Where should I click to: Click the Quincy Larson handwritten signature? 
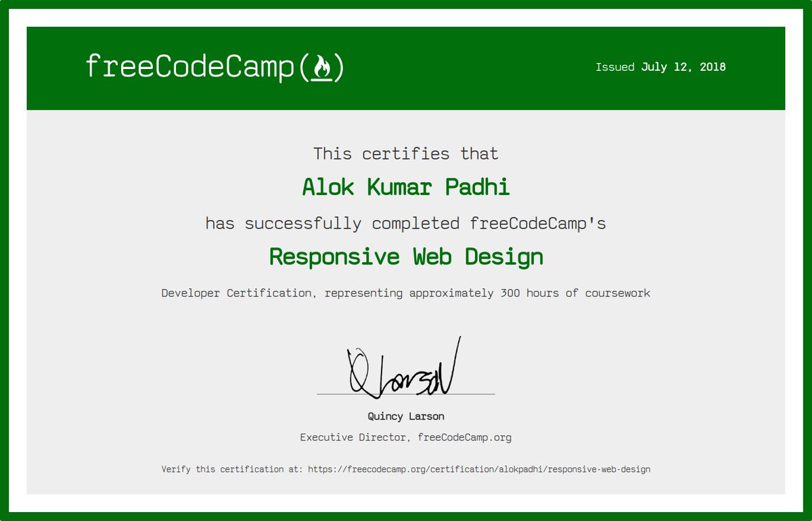click(x=405, y=367)
